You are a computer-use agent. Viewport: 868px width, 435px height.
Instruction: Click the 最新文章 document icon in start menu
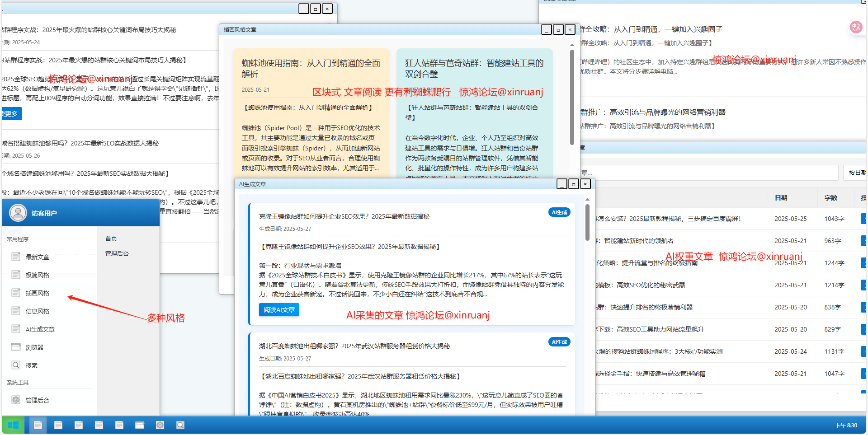coord(16,257)
